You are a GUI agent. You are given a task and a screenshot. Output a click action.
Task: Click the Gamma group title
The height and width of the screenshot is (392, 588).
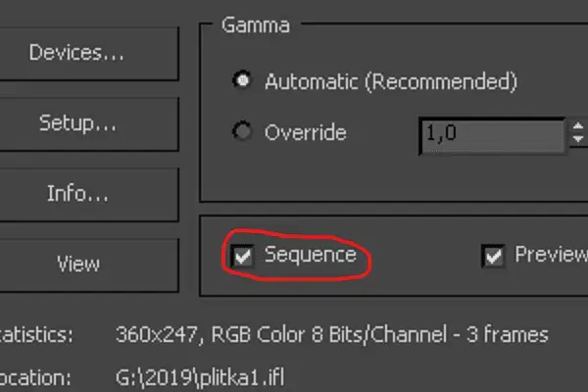tap(256, 24)
